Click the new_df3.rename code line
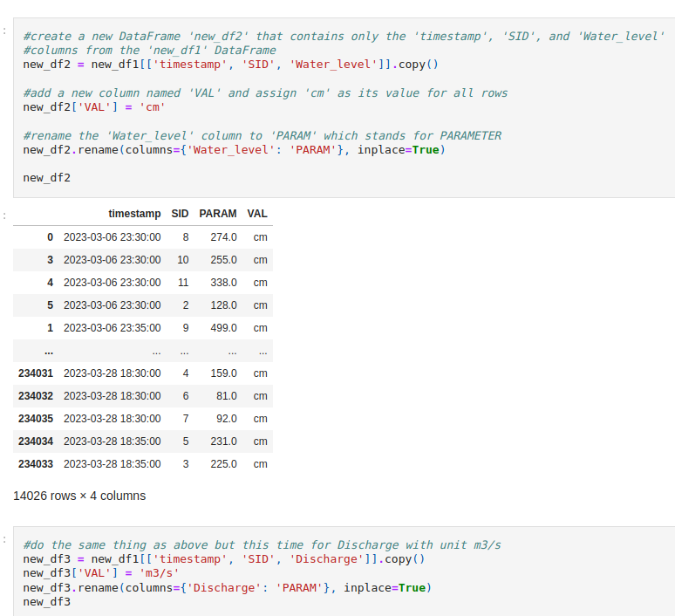 coord(227,588)
